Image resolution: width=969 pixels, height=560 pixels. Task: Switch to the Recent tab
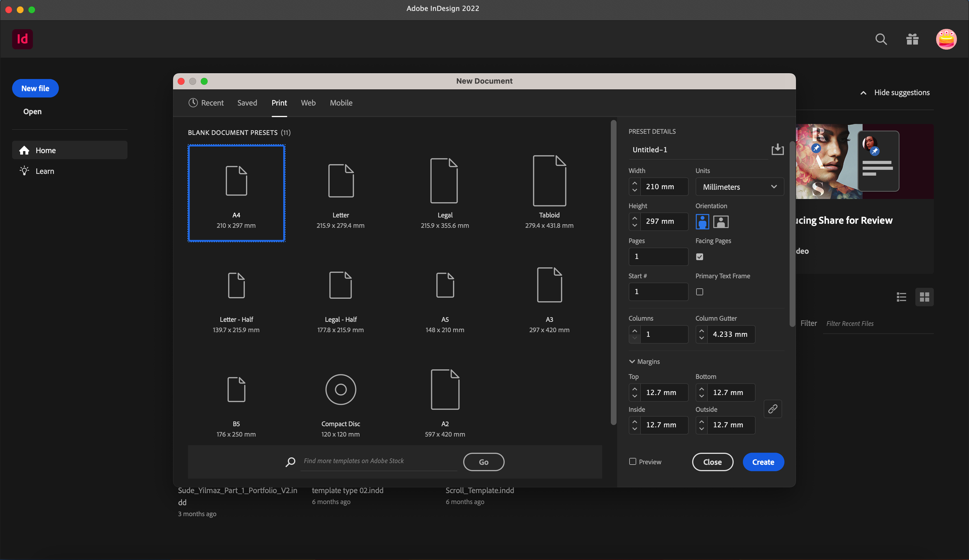tap(206, 103)
